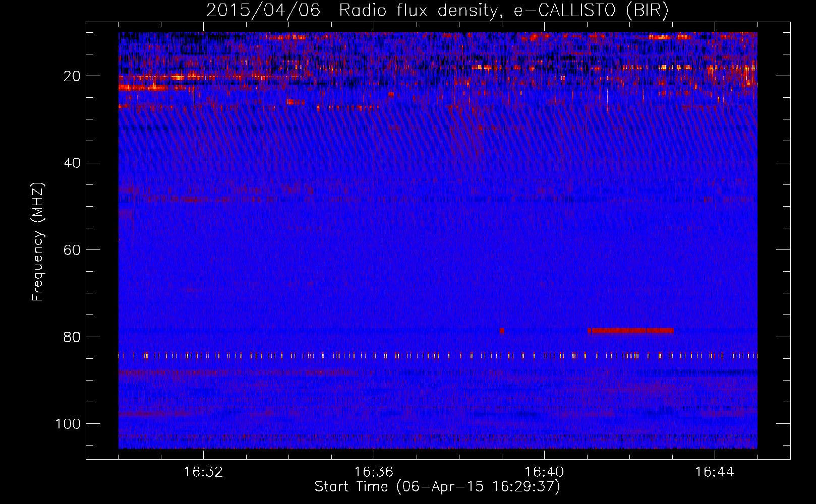Click the 100 MHz frequency tick label
816x504 pixels.
(68, 424)
